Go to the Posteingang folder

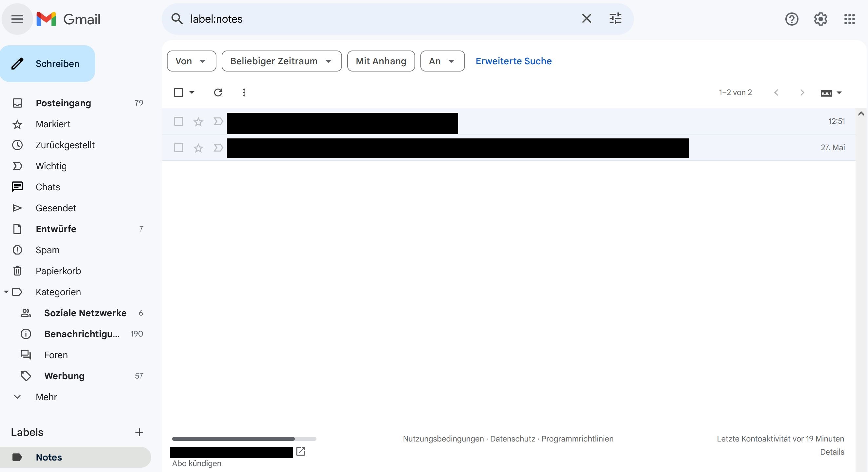pyautogui.click(x=63, y=103)
